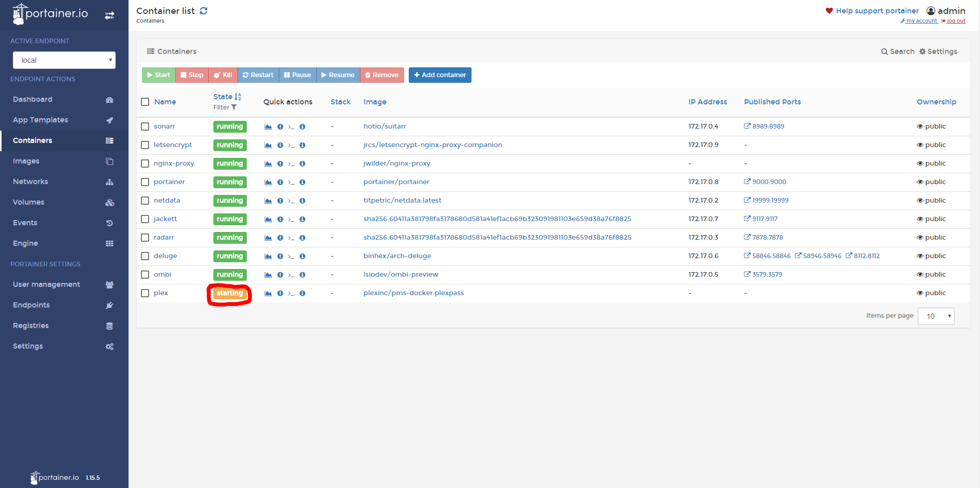Check the sonarr container checkbox
The height and width of the screenshot is (488, 980).
point(145,126)
